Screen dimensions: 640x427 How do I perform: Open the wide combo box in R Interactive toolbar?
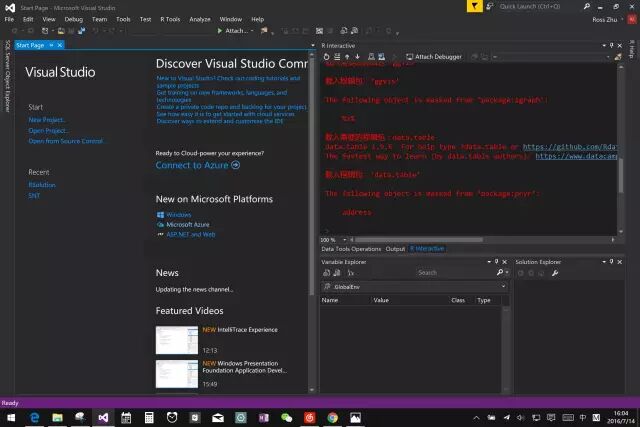[x=551, y=57]
